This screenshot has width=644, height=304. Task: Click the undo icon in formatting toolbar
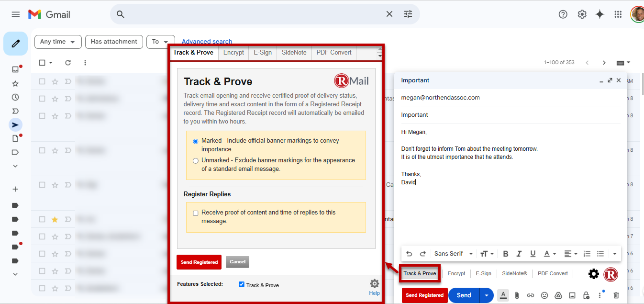[409, 254]
